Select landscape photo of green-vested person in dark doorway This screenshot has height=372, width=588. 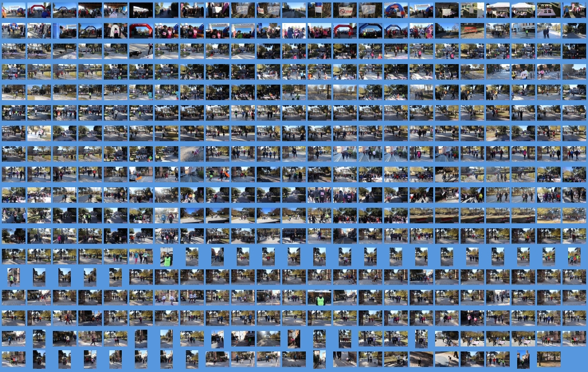319,297
